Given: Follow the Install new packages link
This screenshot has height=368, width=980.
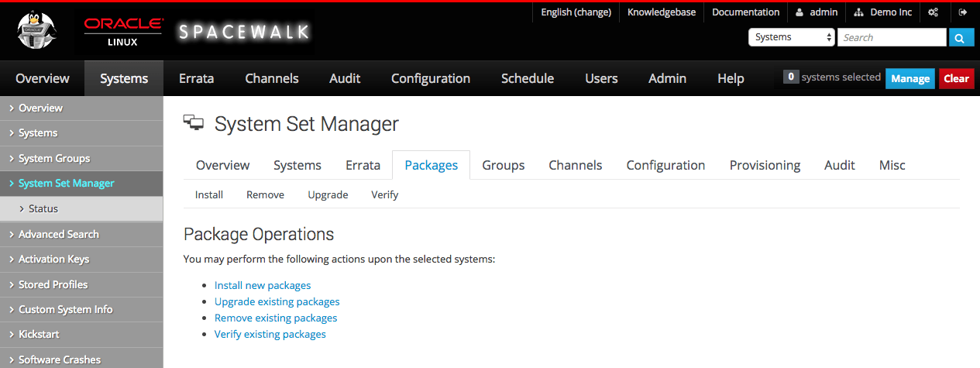Looking at the screenshot, I should click(263, 285).
